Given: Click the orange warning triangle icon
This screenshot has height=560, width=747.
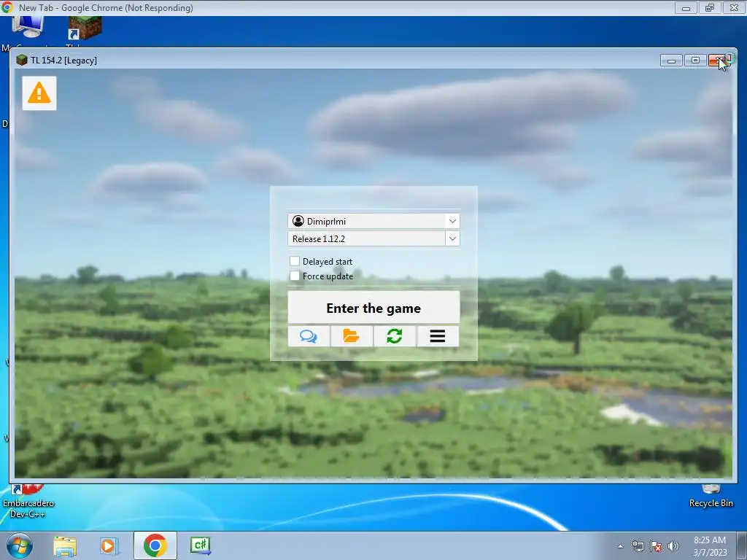Looking at the screenshot, I should (x=39, y=93).
